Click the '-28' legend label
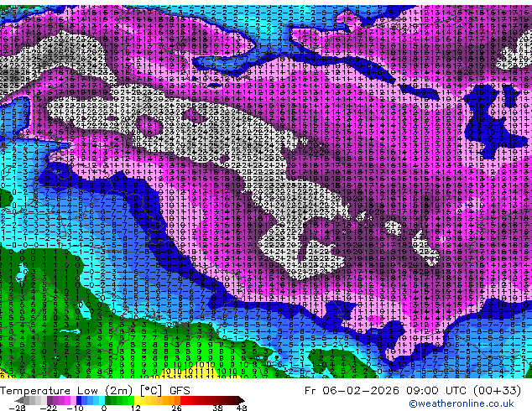This screenshot has width=532, height=411. (17, 408)
